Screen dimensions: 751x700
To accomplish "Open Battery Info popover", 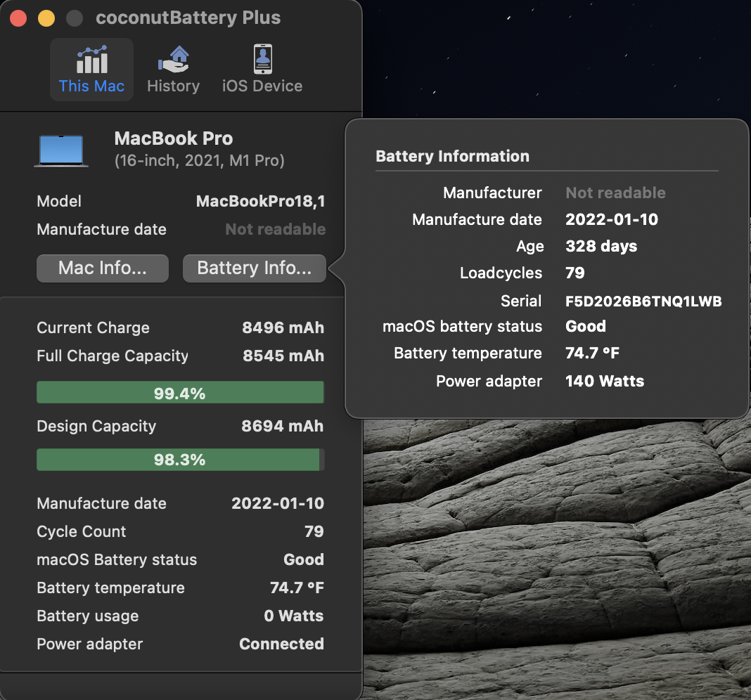I will pos(254,268).
